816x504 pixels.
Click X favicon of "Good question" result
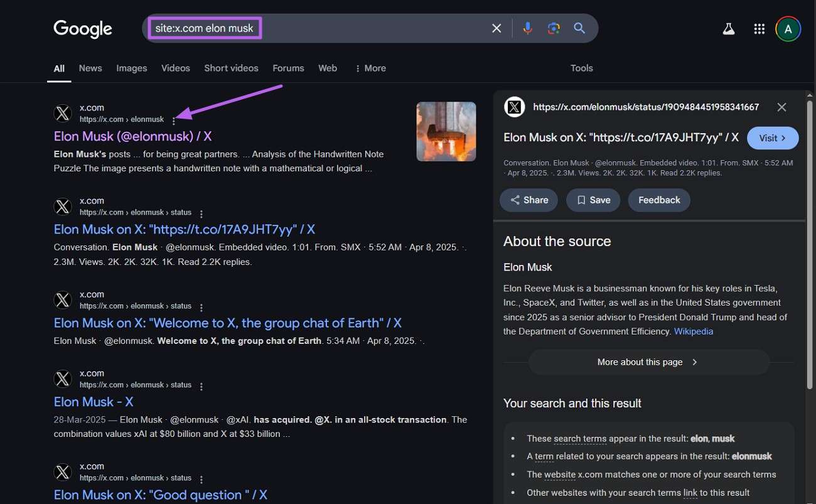coord(63,473)
